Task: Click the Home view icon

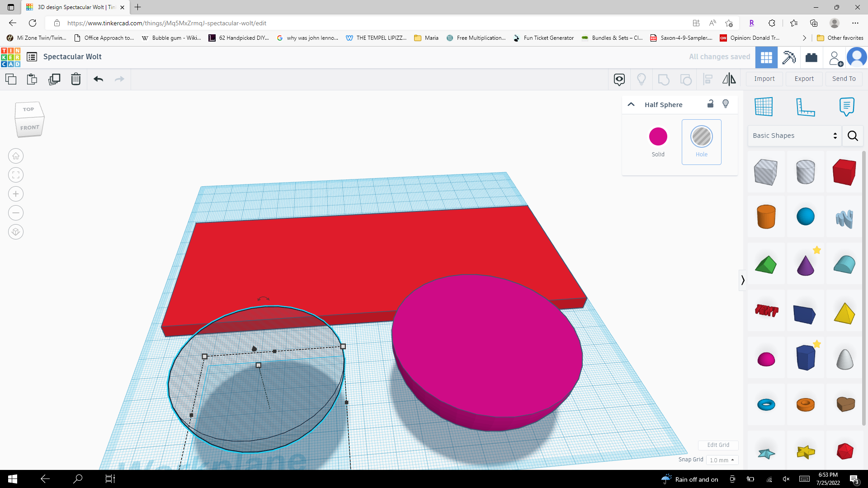Action: point(16,156)
